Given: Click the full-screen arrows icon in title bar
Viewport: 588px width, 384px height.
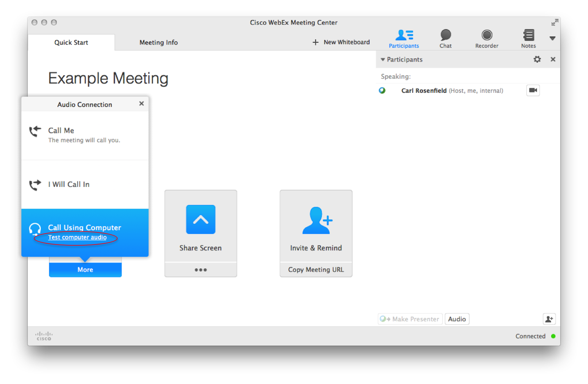Looking at the screenshot, I should [554, 23].
